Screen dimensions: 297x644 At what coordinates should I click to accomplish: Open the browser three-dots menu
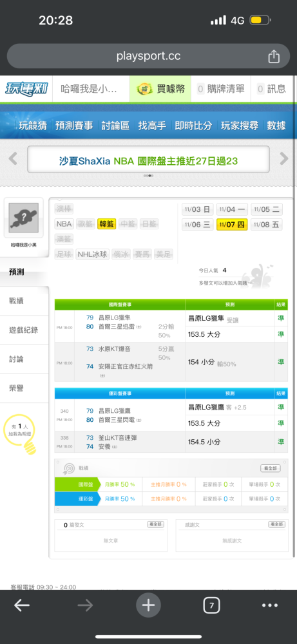click(x=270, y=605)
